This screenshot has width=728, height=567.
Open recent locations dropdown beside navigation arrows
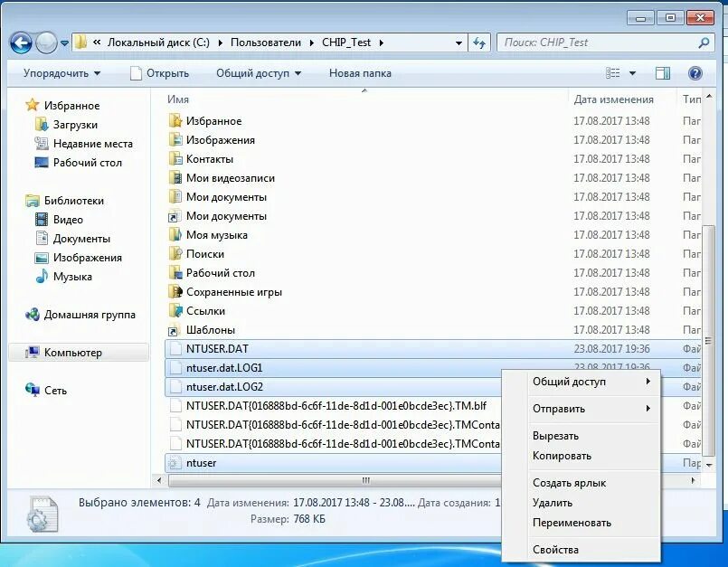(64, 43)
